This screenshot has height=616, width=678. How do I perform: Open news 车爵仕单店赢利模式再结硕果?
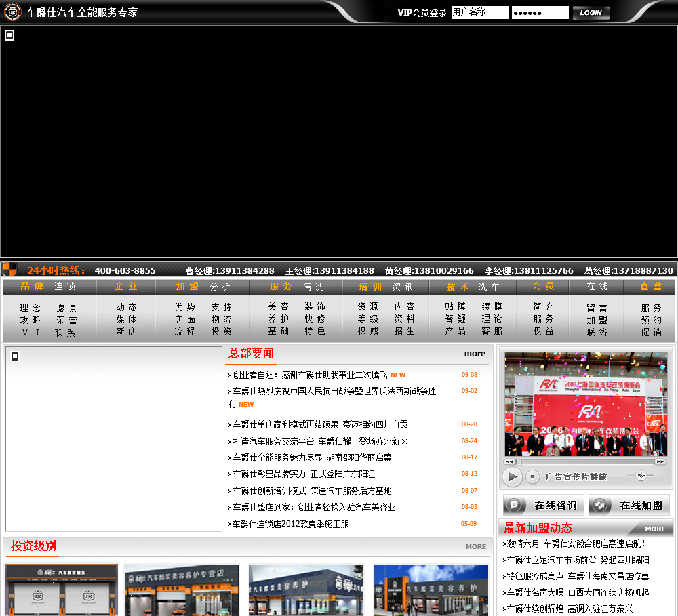coord(320,424)
